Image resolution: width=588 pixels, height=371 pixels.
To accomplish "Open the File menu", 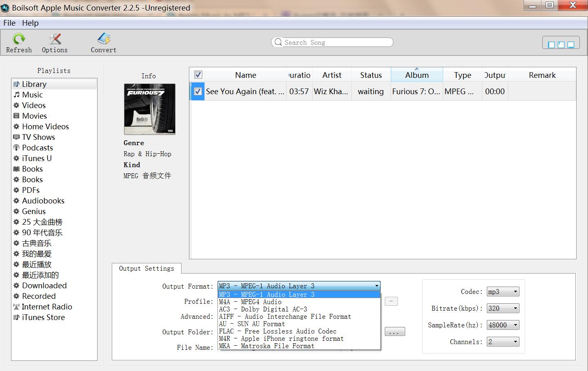I will (9, 23).
